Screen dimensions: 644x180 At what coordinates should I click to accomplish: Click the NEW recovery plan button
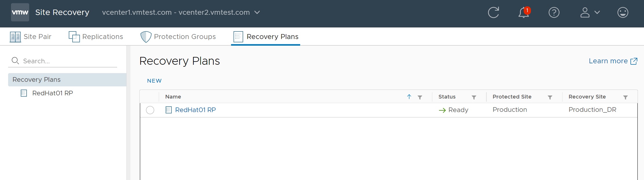coord(154,81)
